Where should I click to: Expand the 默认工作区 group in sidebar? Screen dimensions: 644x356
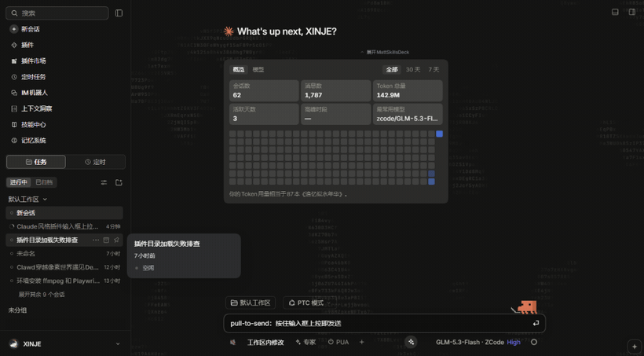27,200
